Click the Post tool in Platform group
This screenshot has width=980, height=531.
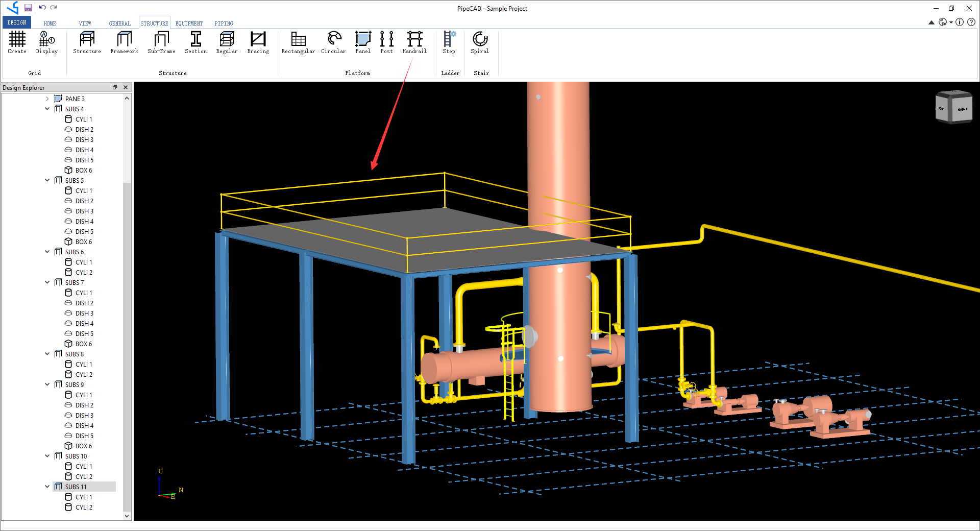tap(386, 43)
